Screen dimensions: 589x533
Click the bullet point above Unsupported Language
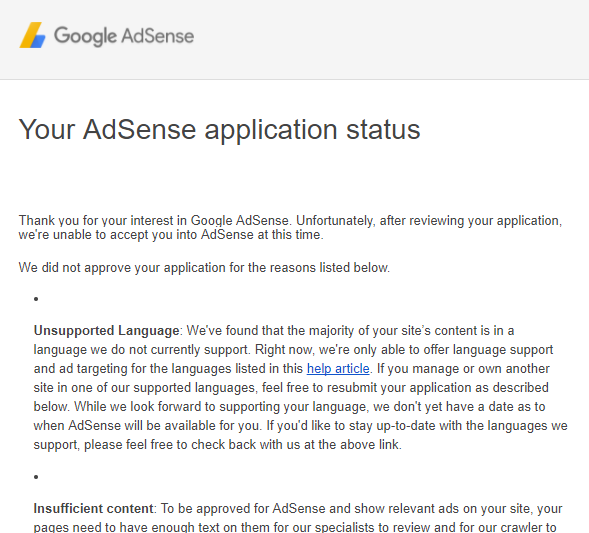(36, 299)
